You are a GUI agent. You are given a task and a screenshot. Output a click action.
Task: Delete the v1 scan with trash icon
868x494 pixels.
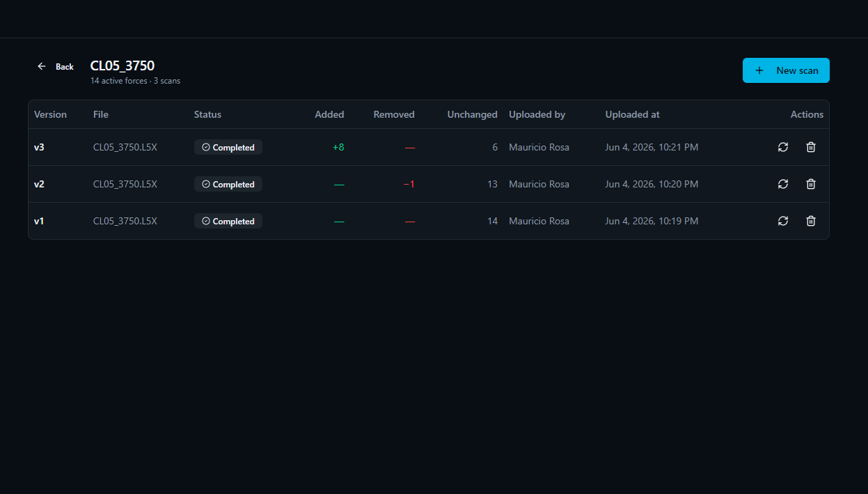coord(811,221)
